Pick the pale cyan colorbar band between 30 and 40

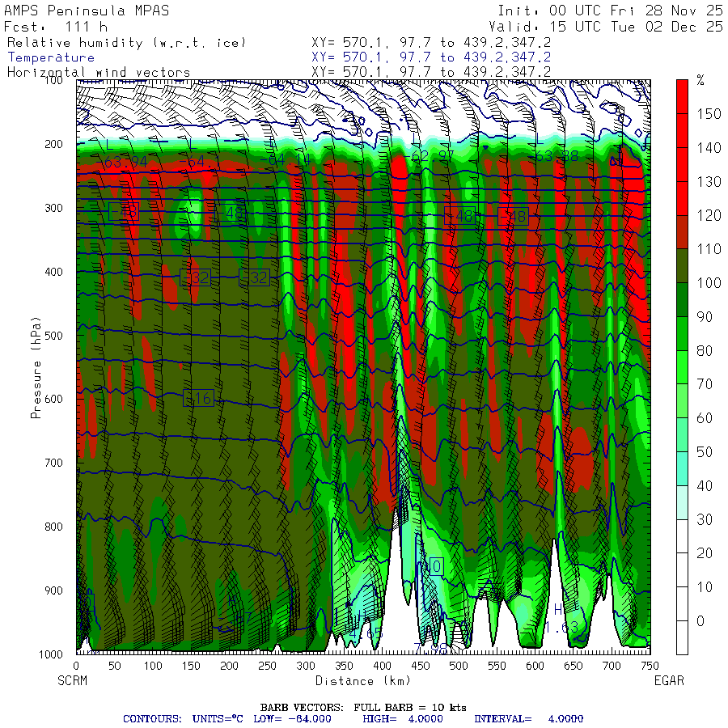(682, 503)
